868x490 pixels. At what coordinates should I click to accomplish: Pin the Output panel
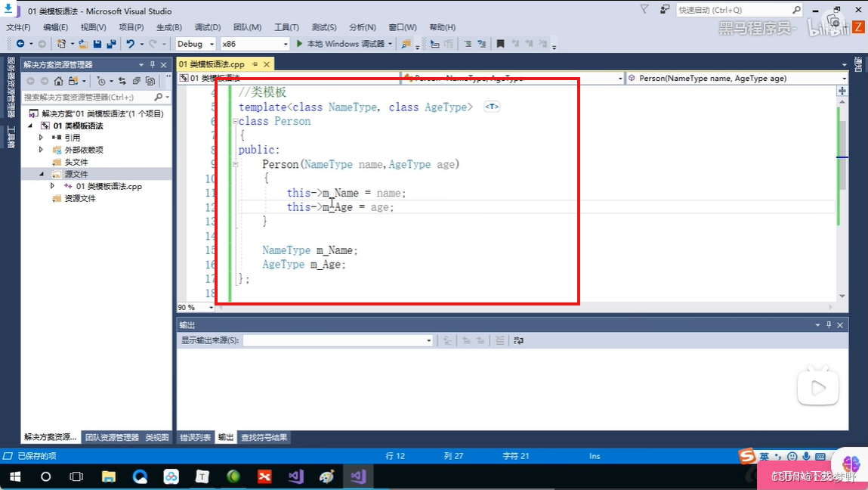[x=829, y=325]
